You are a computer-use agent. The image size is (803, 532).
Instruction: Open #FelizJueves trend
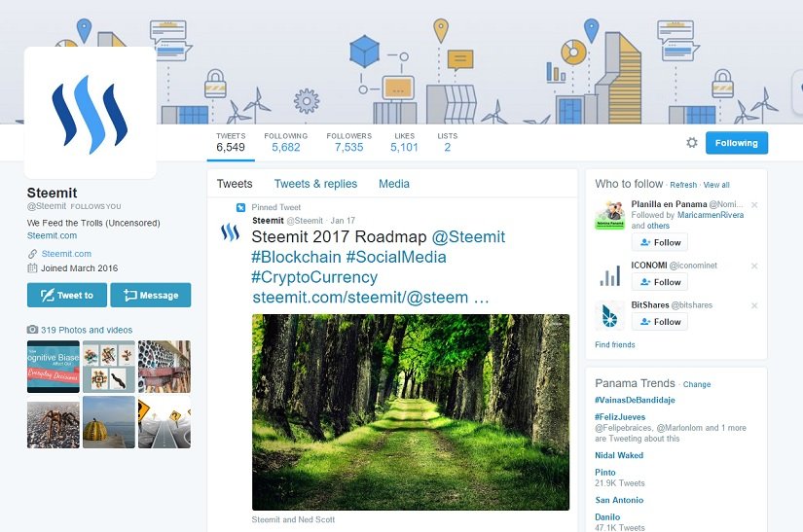point(620,417)
